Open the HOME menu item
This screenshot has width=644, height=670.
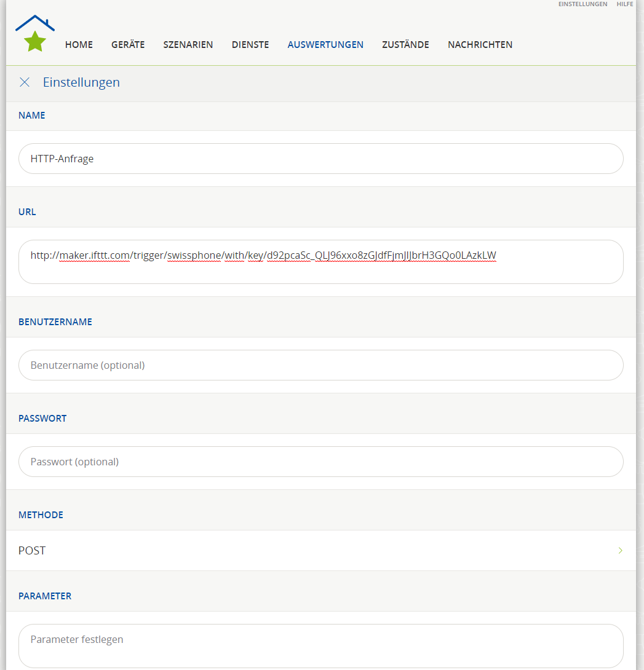[79, 45]
